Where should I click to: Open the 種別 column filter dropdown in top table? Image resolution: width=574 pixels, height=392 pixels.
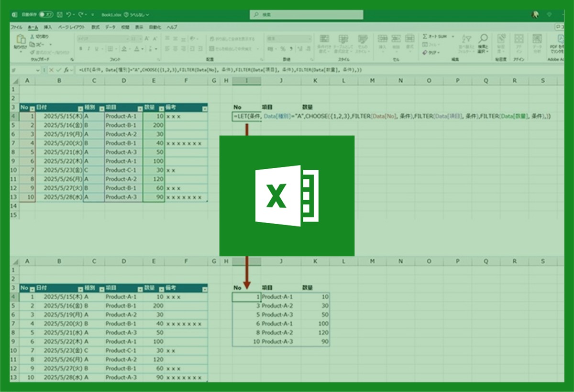pos(101,109)
